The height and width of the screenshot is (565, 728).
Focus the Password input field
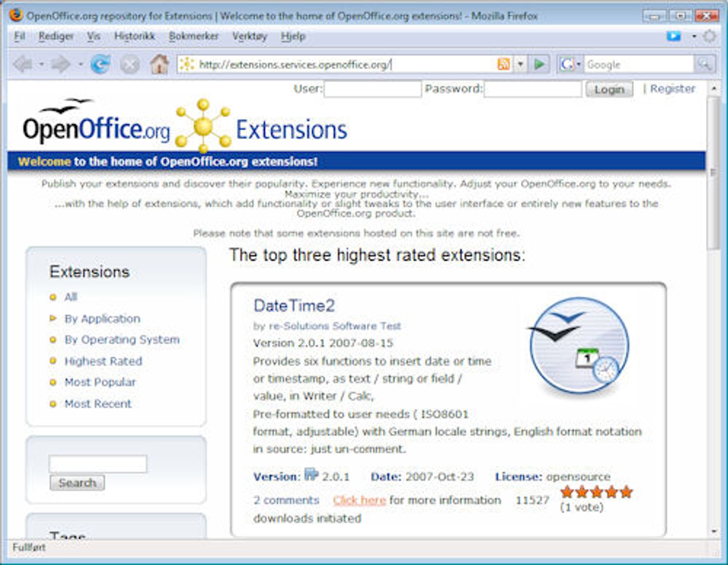coord(533,89)
